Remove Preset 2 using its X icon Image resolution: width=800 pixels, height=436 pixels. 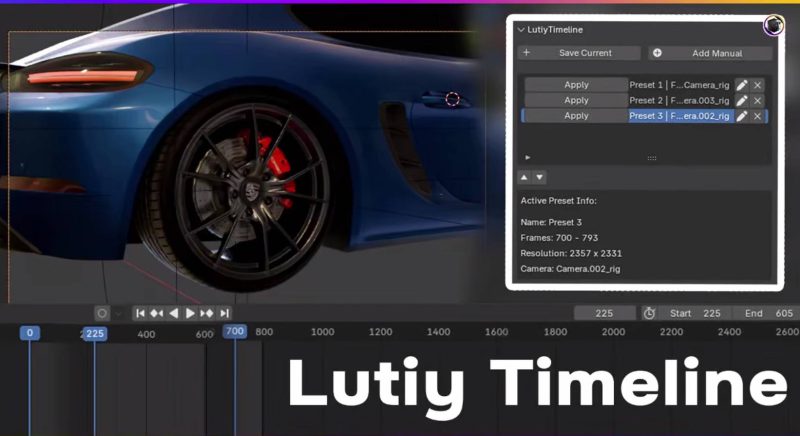(x=758, y=100)
